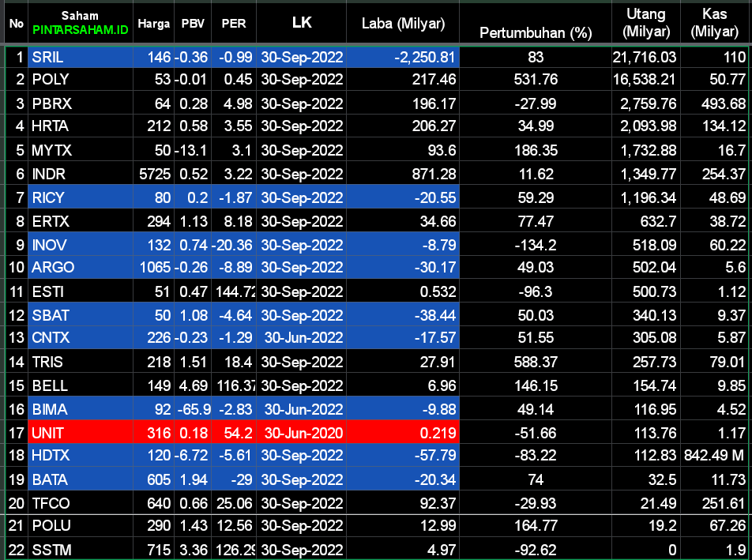Screen dimensions: 752x560
Task: Select the PBV column header
Action: tap(193, 24)
